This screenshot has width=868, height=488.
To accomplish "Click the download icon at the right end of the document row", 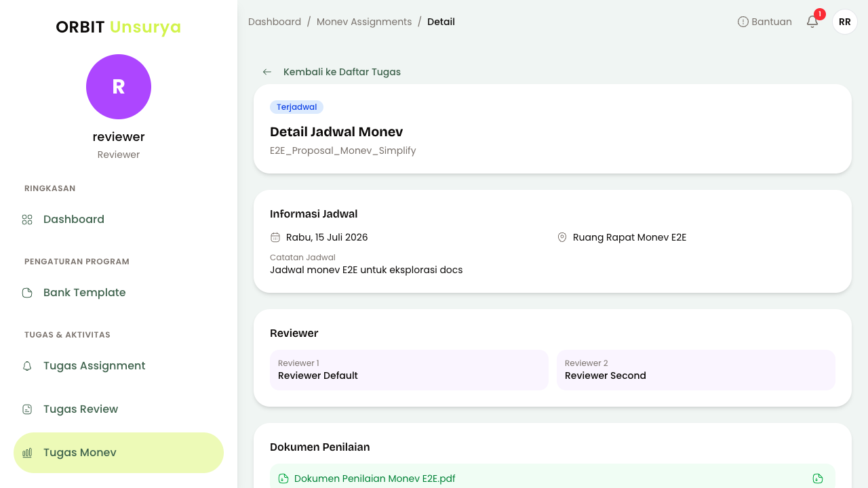I will (818, 479).
